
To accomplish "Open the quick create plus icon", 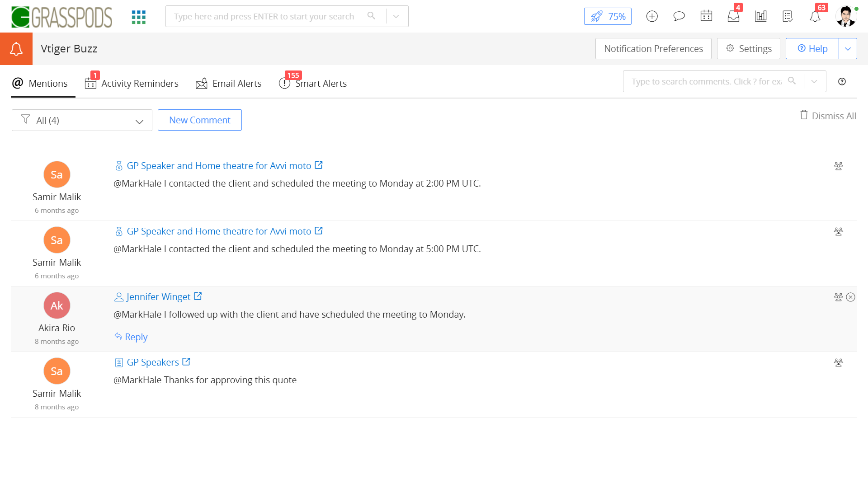I will (652, 16).
